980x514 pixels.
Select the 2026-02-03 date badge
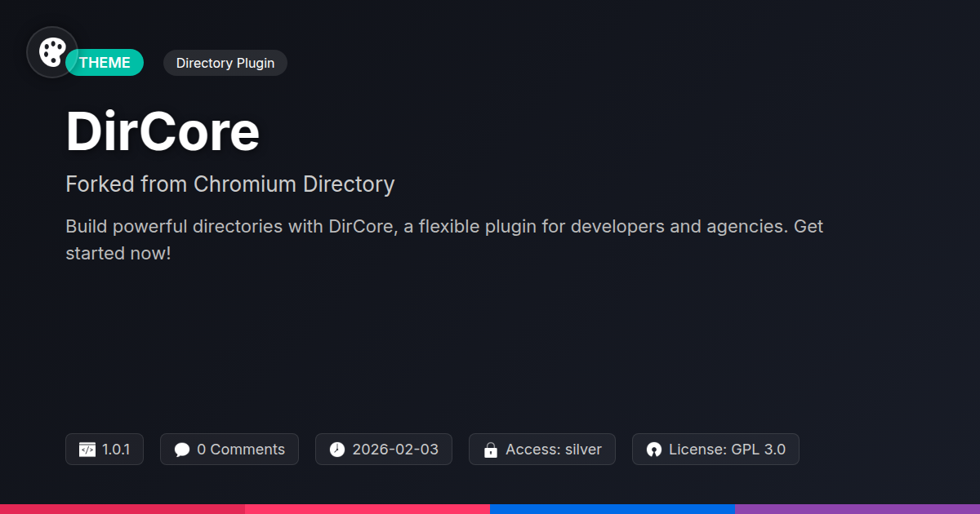tap(384, 450)
